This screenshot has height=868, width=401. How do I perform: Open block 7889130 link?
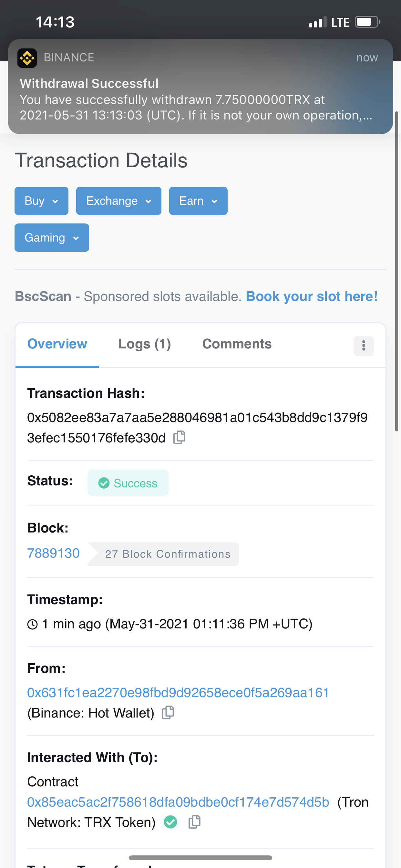click(54, 553)
